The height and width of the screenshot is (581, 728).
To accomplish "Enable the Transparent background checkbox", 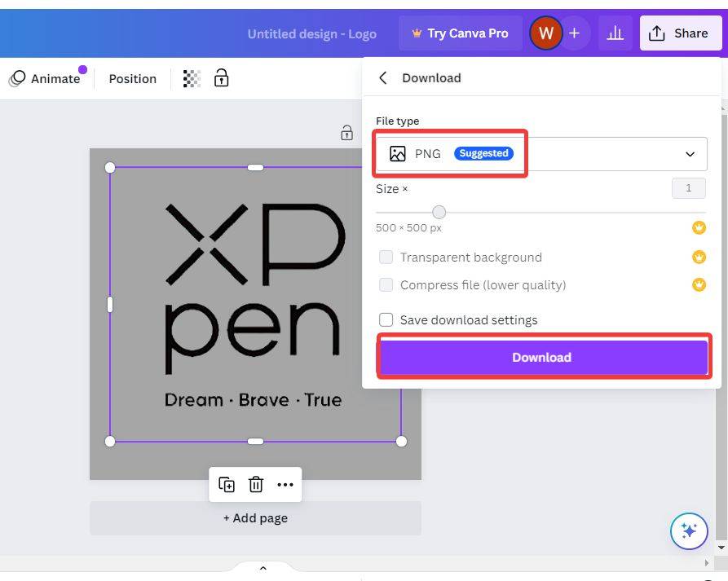I will [x=386, y=257].
